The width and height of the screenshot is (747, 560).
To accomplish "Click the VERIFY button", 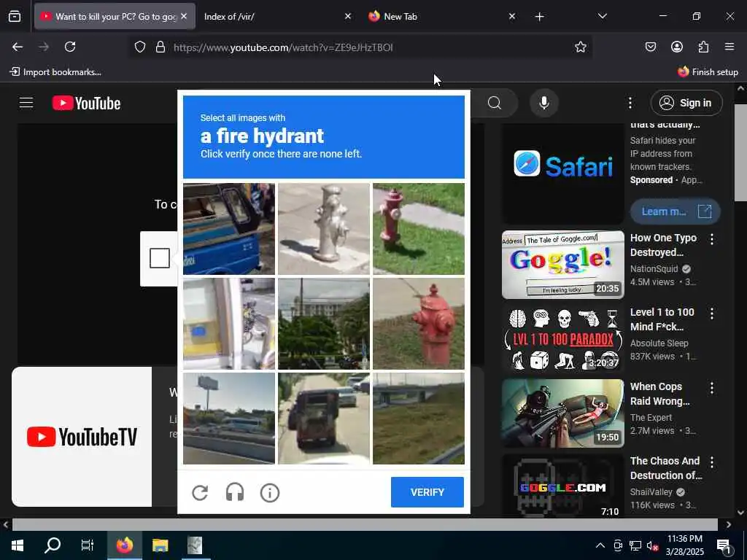I will (427, 492).
